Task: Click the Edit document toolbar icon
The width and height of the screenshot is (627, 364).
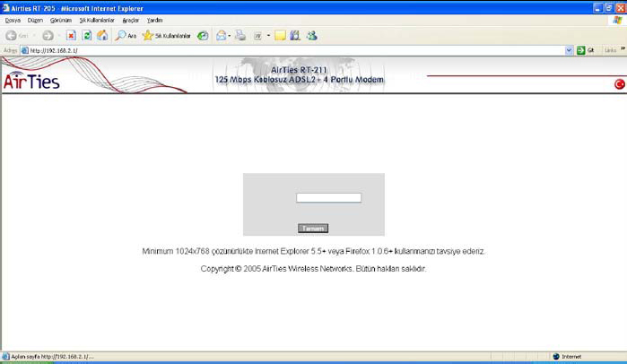Action: tap(258, 36)
